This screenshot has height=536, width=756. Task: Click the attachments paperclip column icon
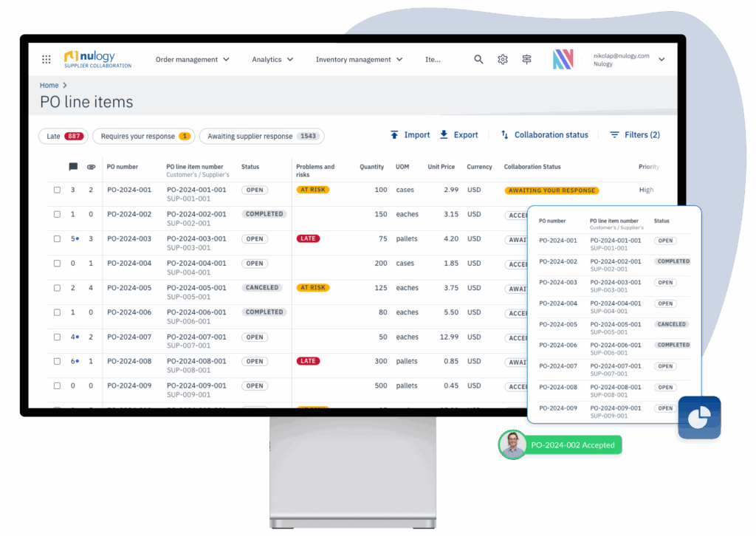point(91,167)
